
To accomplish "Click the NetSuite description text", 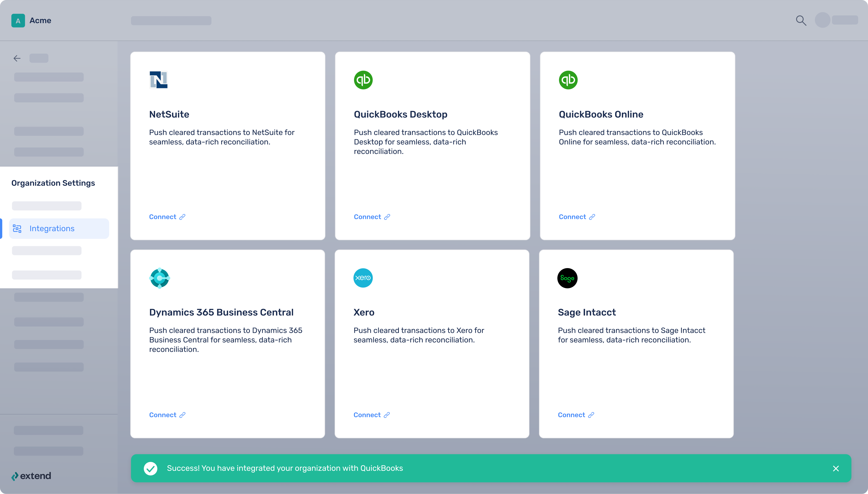I will tap(222, 137).
